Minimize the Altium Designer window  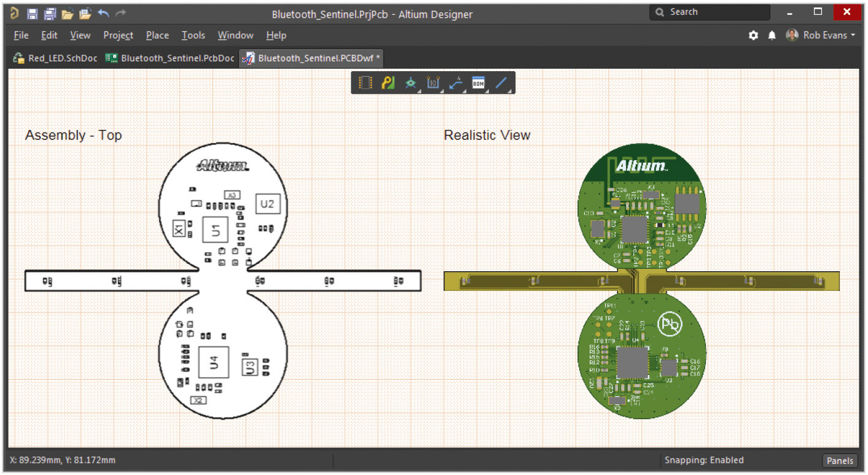click(790, 13)
